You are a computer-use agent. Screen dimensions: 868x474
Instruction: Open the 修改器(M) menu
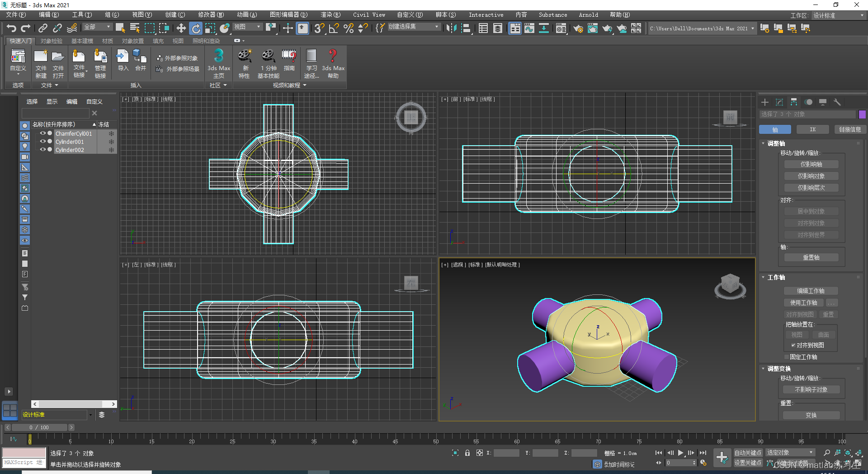click(211, 15)
